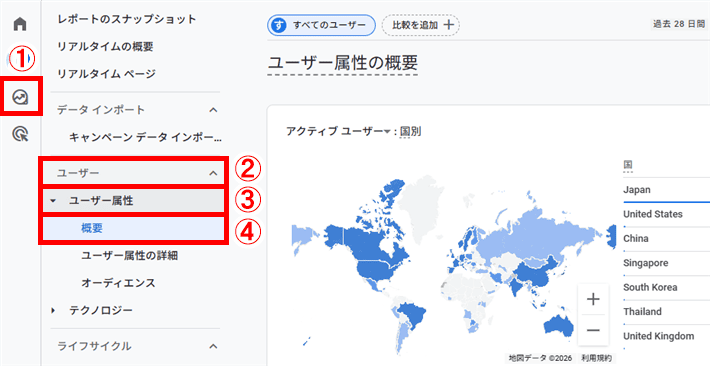Collapse the データ インポート section
The height and width of the screenshot is (366, 710).
point(213,110)
